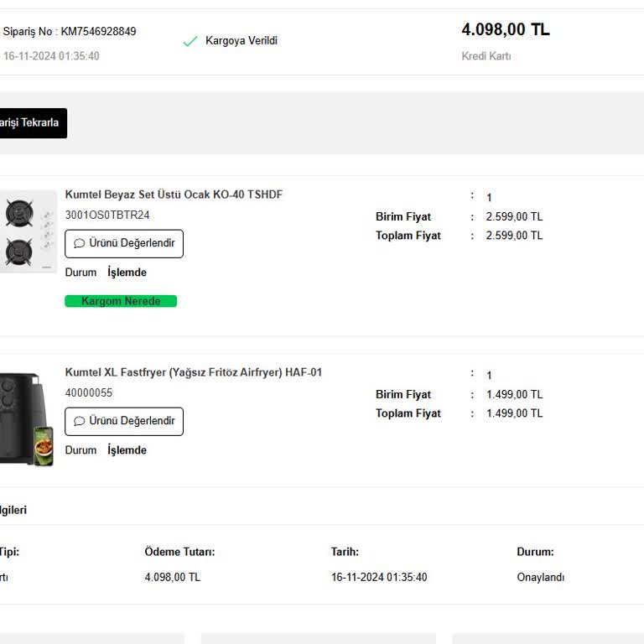Image resolution: width=644 pixels, height=644 pixels.
Task: Click İşlemde status of the Fastfryer item
Action: click(x=127, y=450)
